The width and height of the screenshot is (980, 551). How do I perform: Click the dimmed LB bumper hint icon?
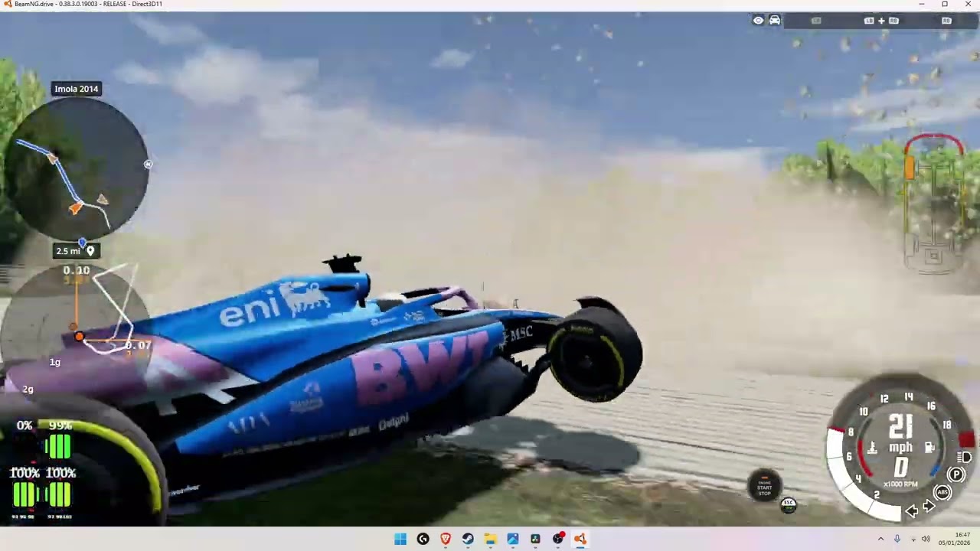tap(816, 21)
